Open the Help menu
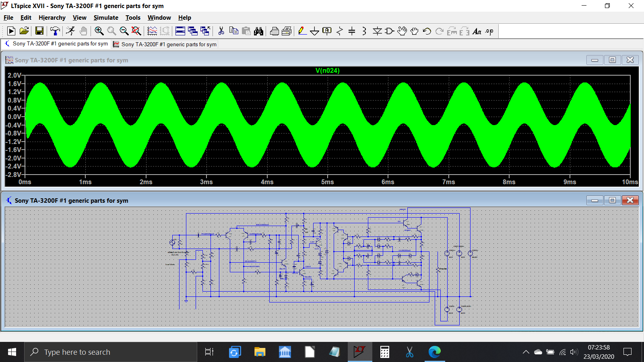 tap(185, 17)
